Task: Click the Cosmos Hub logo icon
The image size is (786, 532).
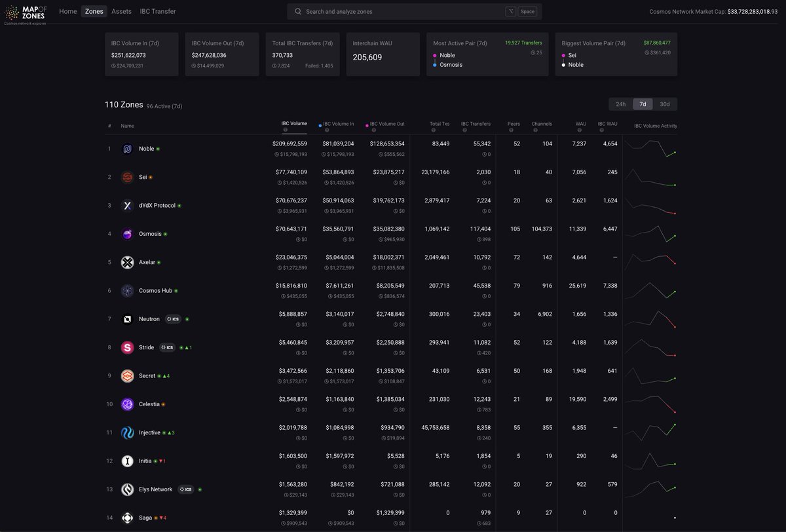Action: coord(128,291)
